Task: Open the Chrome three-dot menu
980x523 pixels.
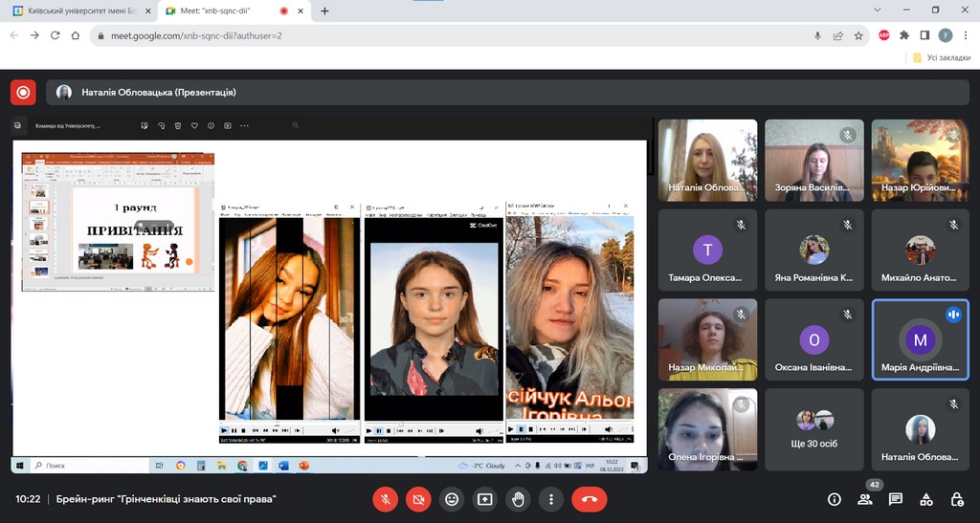Action: click(966, 35)
